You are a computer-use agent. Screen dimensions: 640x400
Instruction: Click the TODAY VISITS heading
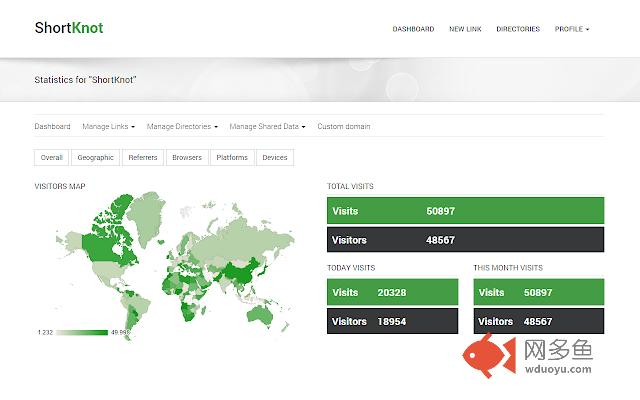351,268
